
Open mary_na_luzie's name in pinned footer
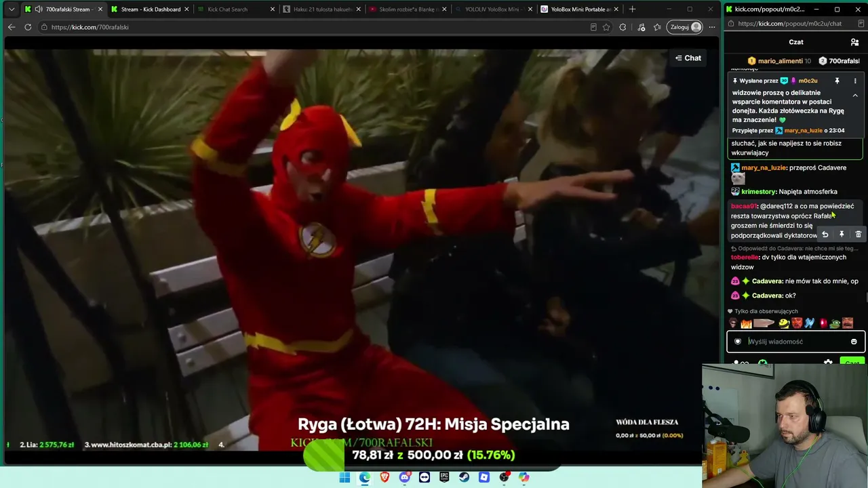(803, 130)
